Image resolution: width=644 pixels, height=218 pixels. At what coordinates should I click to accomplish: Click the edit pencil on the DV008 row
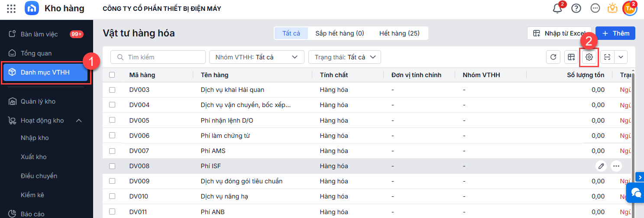[x=601, y=166]
